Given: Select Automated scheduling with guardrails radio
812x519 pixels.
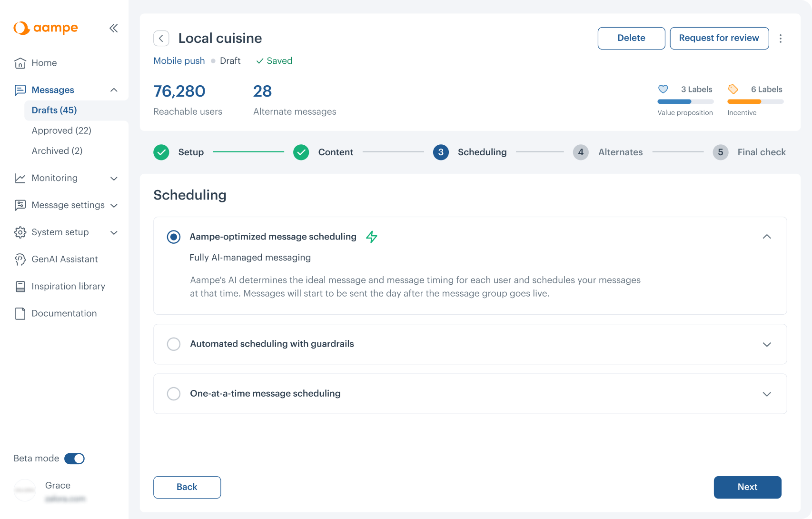Looking at the screenshot, I should pos(174,344).
